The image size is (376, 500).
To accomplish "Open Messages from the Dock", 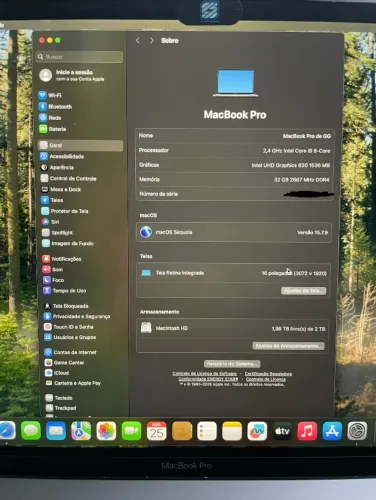I will click(x=31, y=431).
